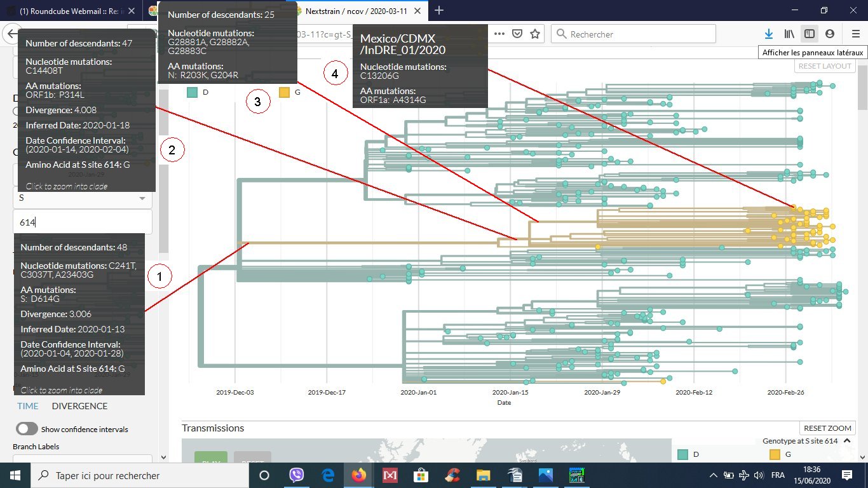Select the TIME tree metric option
The height and width of the screenshot is (488, 868).
coord(27,406)
